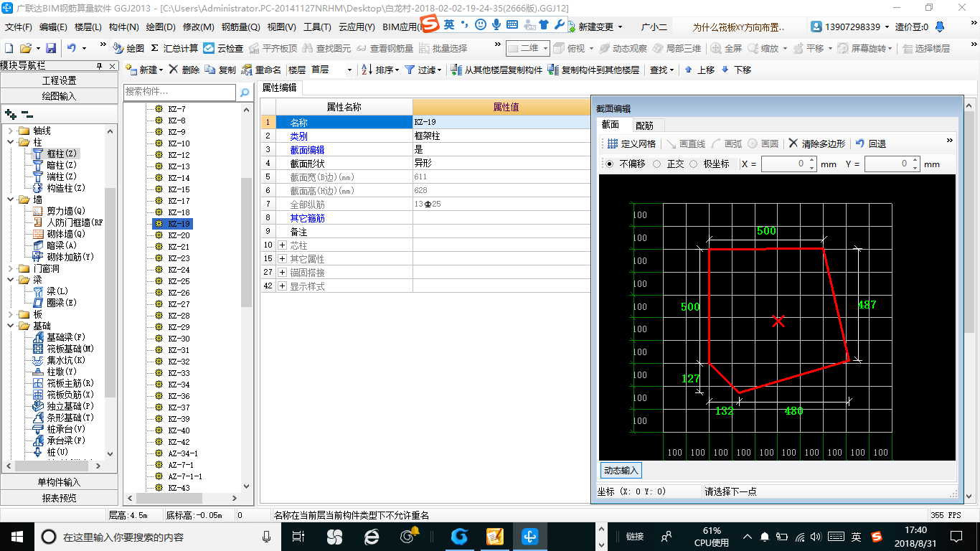Click the new file icon
The height and width of the screenshot is (551, 980).
click(9, 48)
